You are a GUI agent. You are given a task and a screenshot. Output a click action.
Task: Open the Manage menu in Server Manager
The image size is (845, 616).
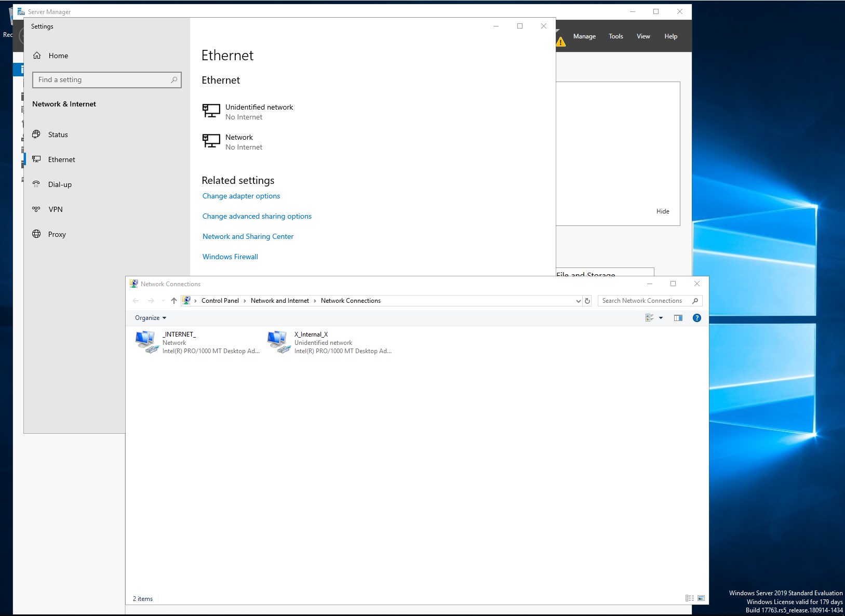pyautogui.click(x=584, y=36)
